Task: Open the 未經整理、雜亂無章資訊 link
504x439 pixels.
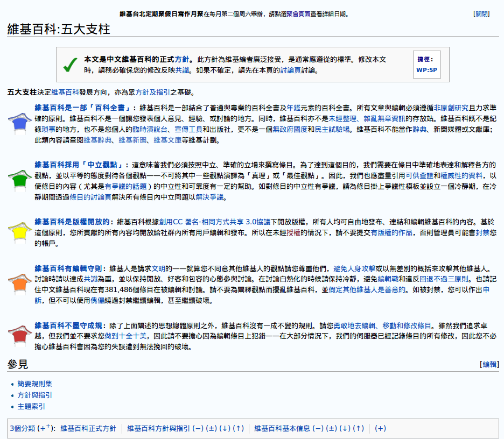Action: [367, 118]
